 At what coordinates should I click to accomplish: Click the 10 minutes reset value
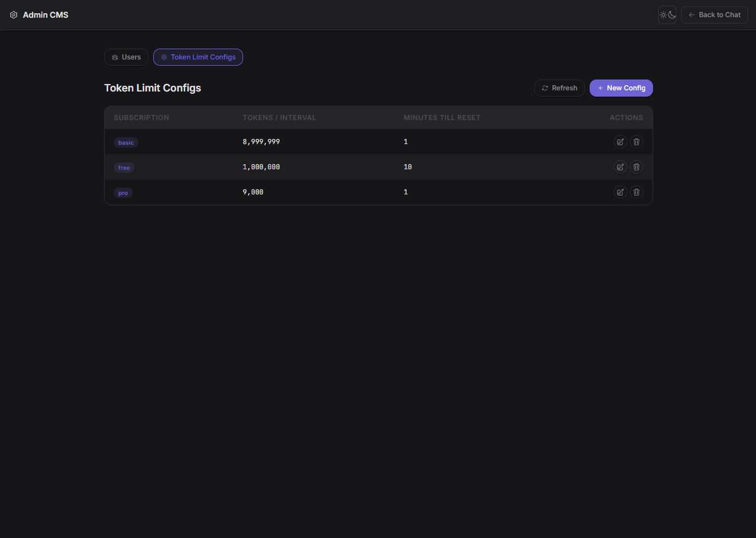click(408, 167)
